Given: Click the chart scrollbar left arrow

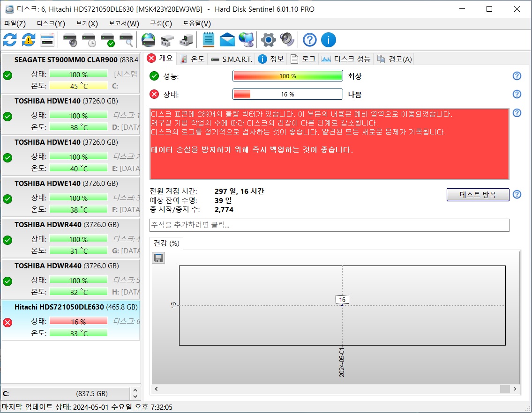Looking at the screenshot, I should coord(156,389).
